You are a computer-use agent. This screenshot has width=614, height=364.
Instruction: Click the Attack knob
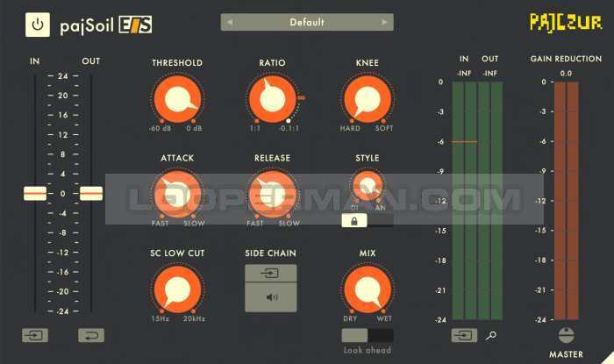177,195
